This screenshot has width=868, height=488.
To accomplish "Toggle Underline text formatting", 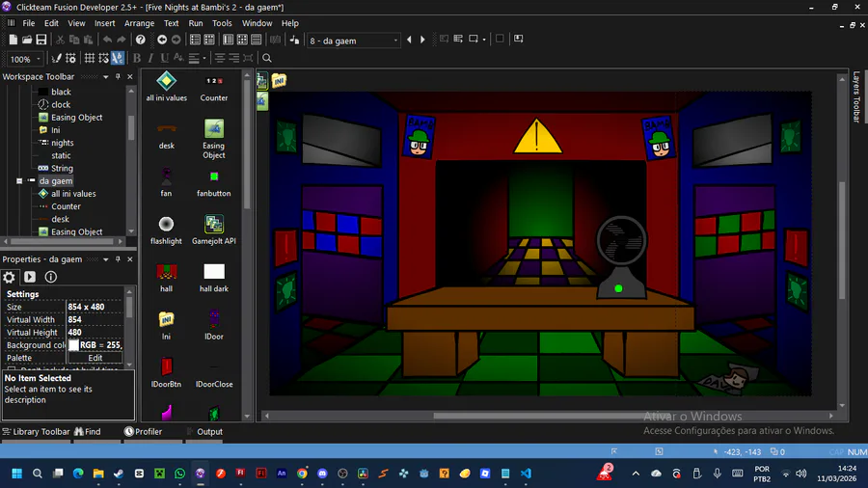I will tap(164, 58).
